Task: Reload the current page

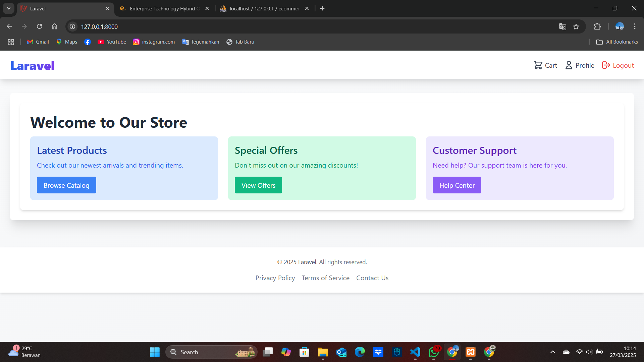Action: point(39,26)
